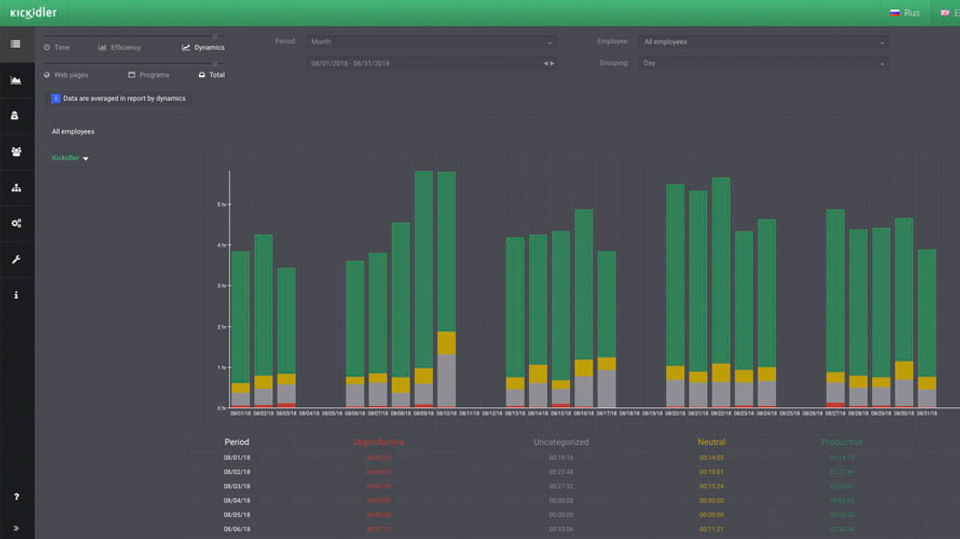
Task: Click the padlock sidebar icon
Action: tap(15, 116)
